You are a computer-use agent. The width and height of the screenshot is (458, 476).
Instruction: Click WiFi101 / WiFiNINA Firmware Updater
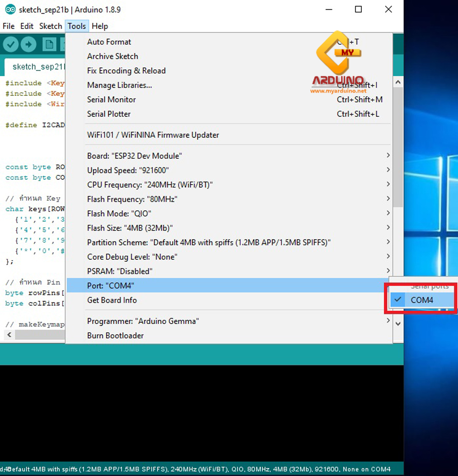[153, 135]
